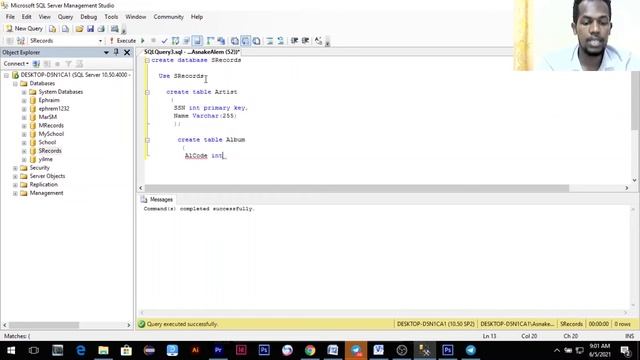Click the Object Explorer Filter icon
The height and width of the screenshot is (360, 640).
(69, 64)
